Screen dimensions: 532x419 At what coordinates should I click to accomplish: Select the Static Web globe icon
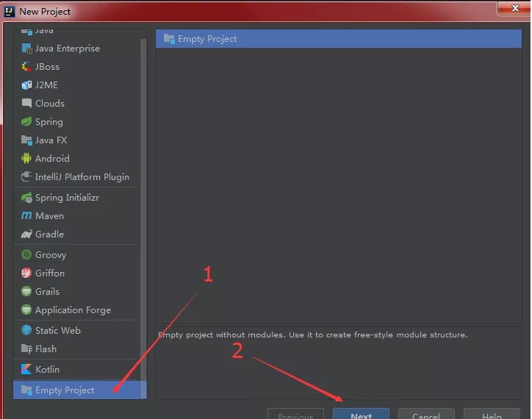(x=26, y=330)
